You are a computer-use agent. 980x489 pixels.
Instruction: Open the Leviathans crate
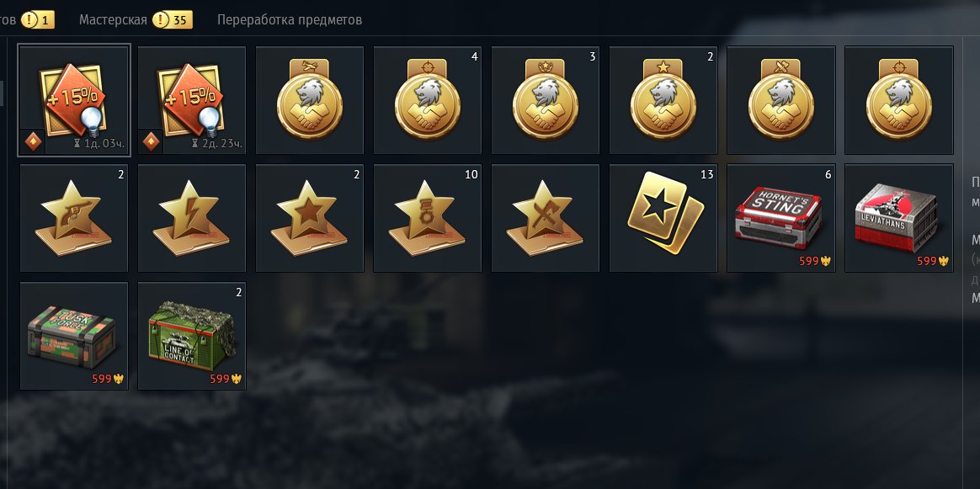pyautogui.click(x=898, y=218)
